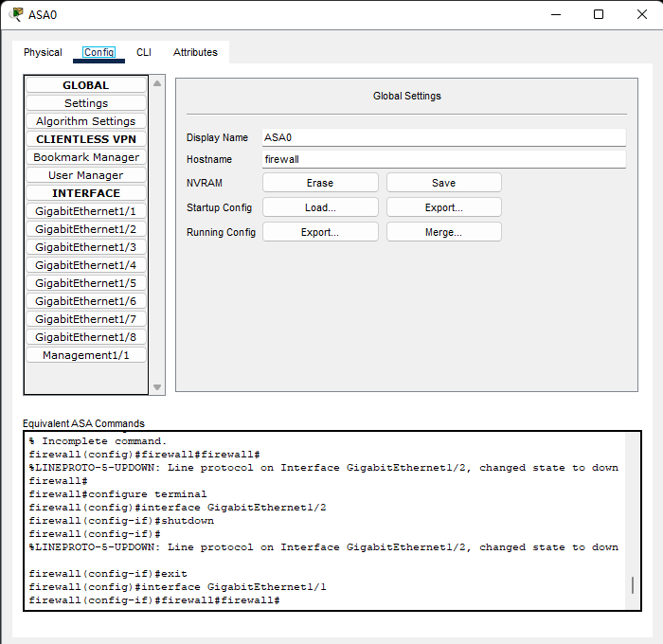Click the '% Incomplete command.' line
The width and height of the screenshot is (663, 644).
[98, 441]
